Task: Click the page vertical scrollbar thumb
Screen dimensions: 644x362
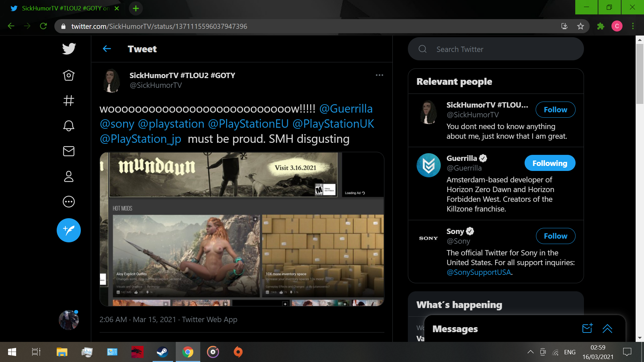Action: click(640, 74)
